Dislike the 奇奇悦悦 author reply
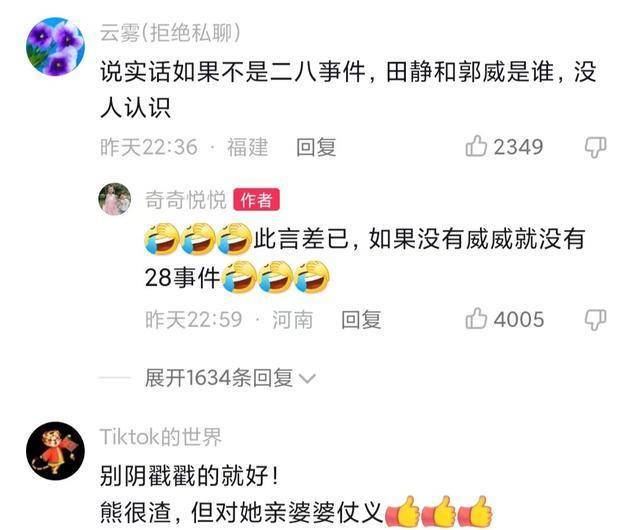 tap(596, 319)
